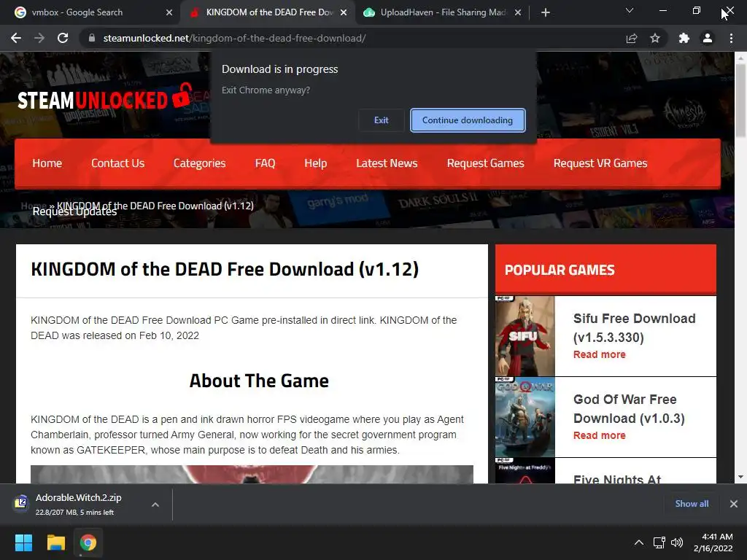Open network status tray icon

click(x=659, y=542)
